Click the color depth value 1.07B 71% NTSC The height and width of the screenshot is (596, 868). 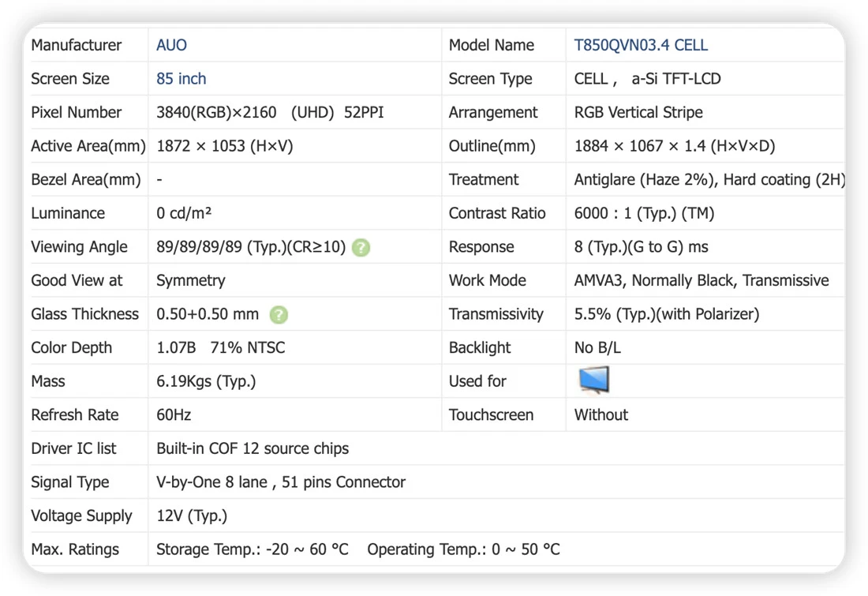220,348
